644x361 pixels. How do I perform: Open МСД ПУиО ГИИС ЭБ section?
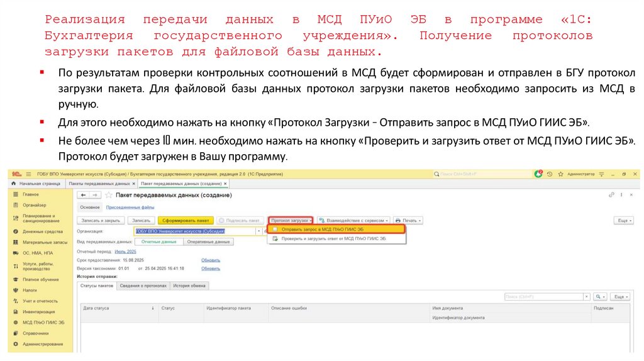point(43,323)
